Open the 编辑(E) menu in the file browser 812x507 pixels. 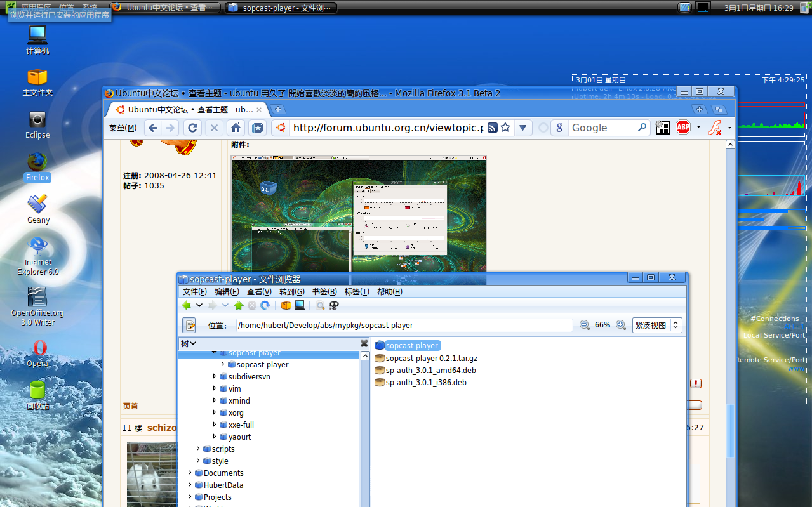227,292
